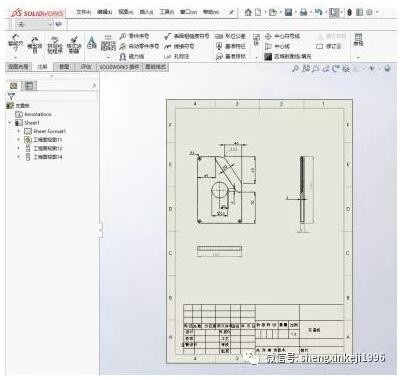Open the layer dropdown showing 无
The image size is (401, 380).
click(34, 24)
